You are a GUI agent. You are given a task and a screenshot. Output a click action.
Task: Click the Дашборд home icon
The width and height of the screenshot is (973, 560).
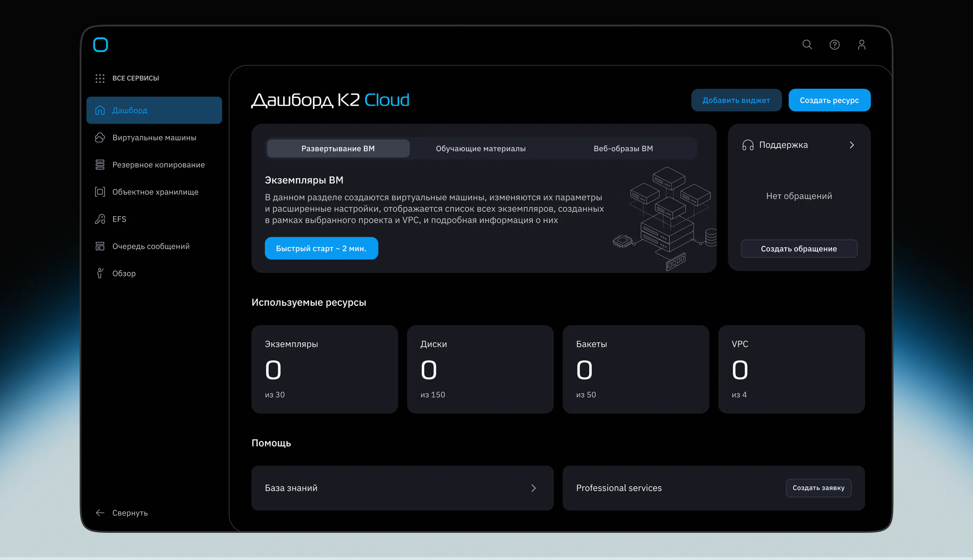pos(100,110)
